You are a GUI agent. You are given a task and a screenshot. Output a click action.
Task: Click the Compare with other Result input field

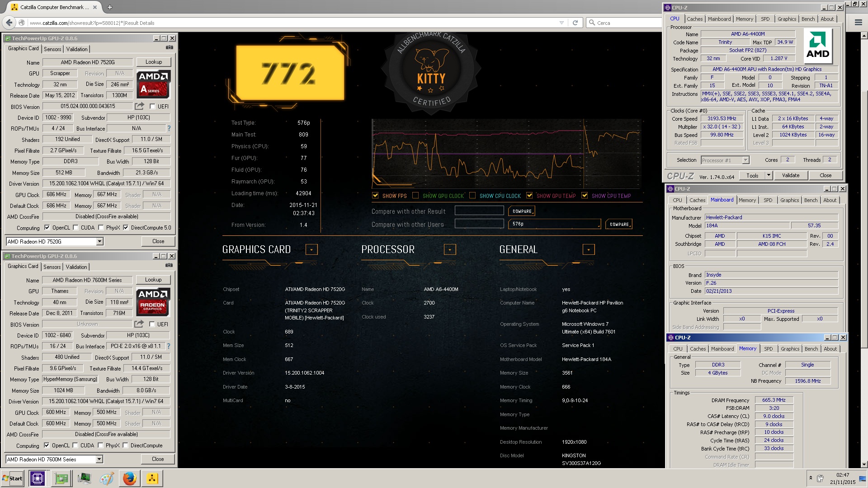click(x=479, y=211)
